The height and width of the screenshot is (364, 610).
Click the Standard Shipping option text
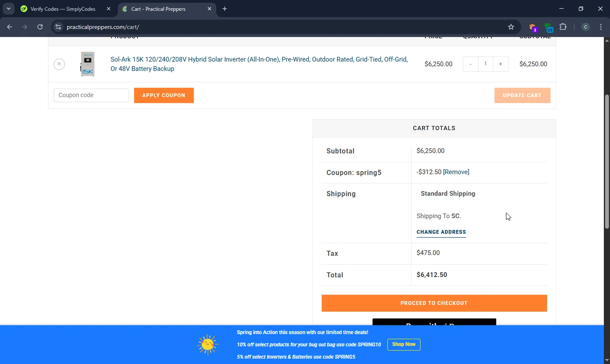coord(448,194)
